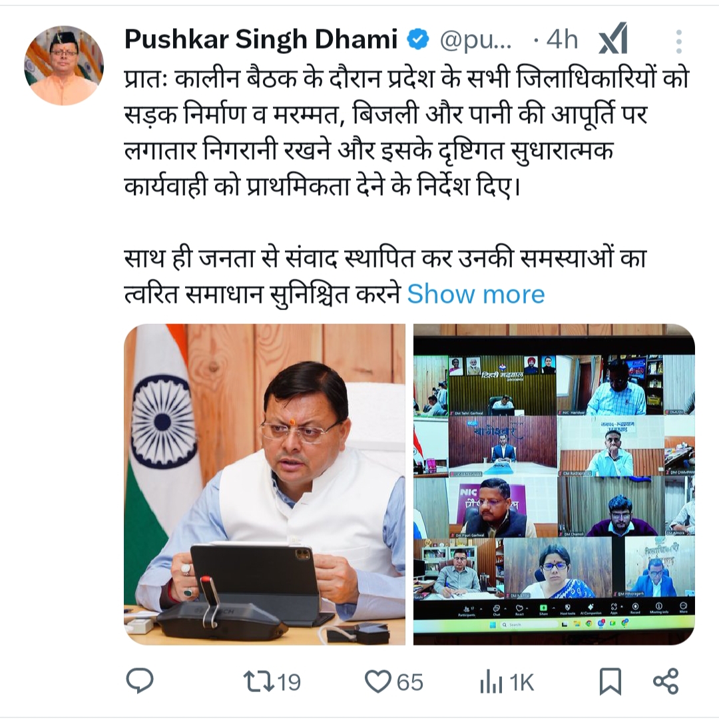Open Pushkar Singh Dhami's profile picture
Screen dimensions: 719x728
[64, 65]
